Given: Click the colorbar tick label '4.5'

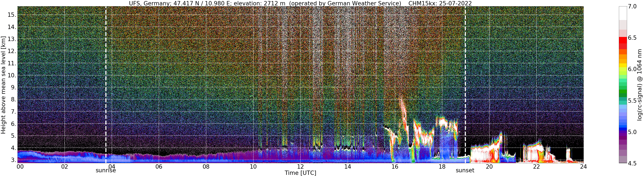Looking at the screenshot, I should tap(632, 163).
